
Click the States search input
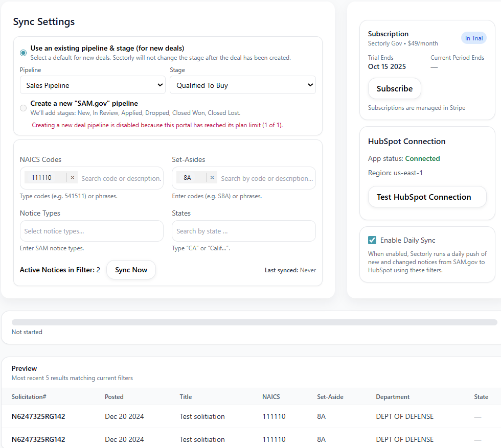243,231
